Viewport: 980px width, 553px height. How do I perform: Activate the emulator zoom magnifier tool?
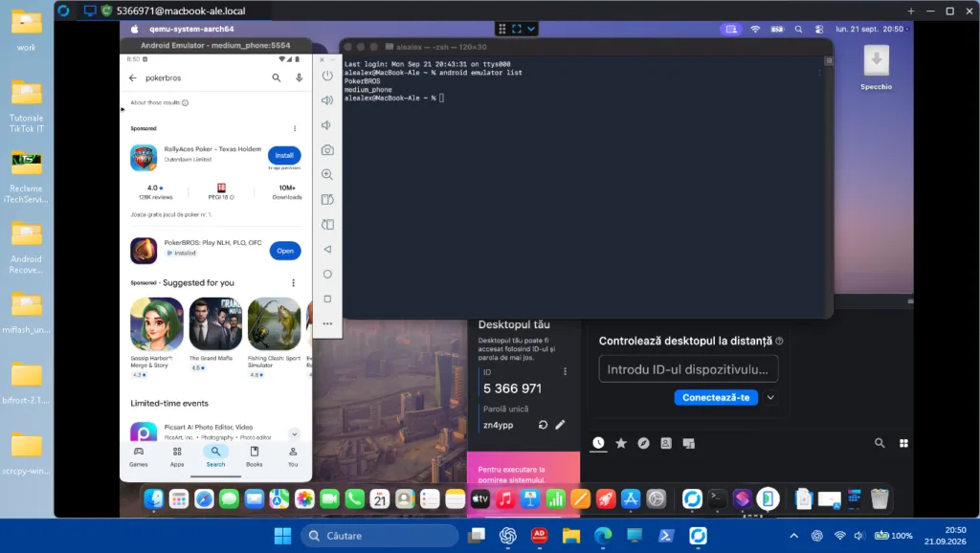pyautogui.click(x=327, y=174)
